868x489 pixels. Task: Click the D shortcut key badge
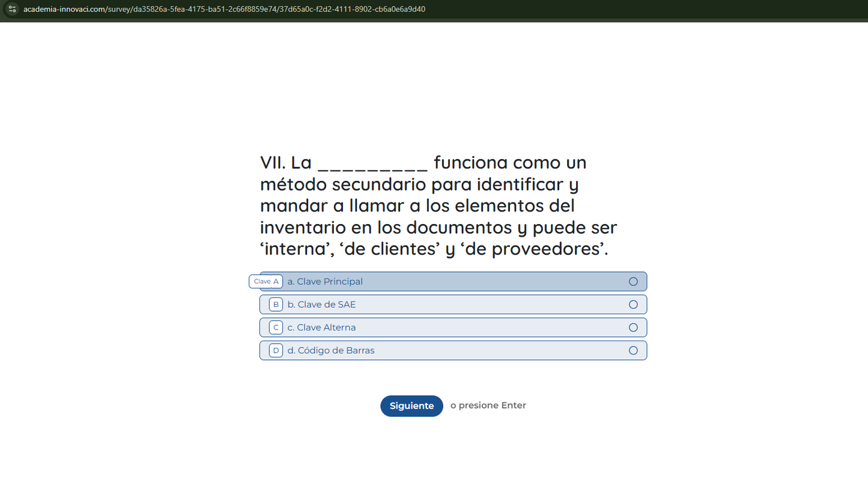pyautogui.click(x=276, y=350)
